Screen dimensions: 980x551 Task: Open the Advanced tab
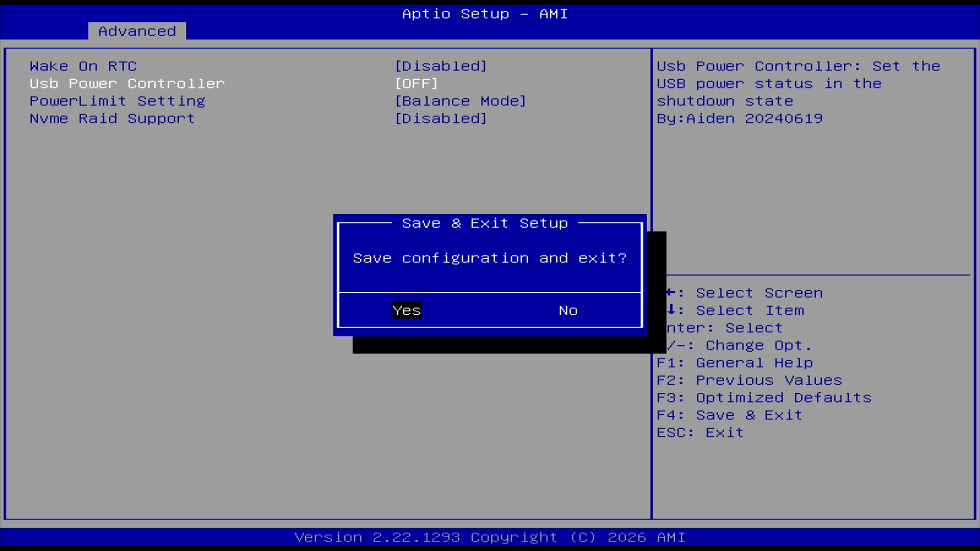pos(137,31)
